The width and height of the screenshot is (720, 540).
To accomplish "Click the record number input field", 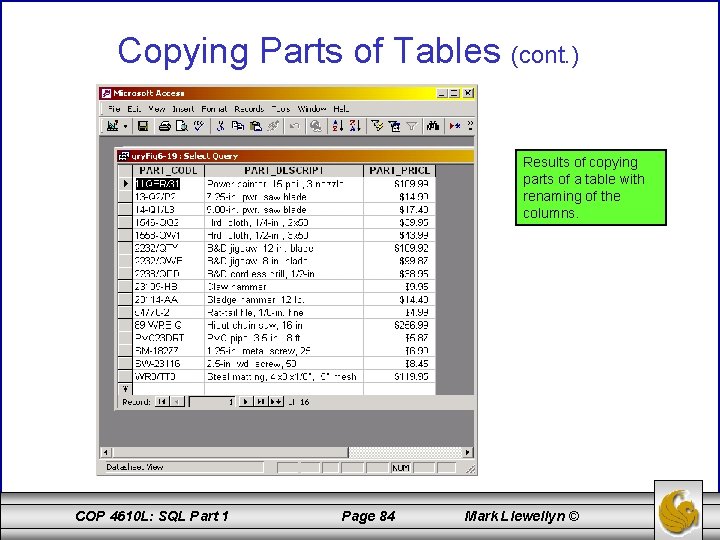I will coord(213,402).
